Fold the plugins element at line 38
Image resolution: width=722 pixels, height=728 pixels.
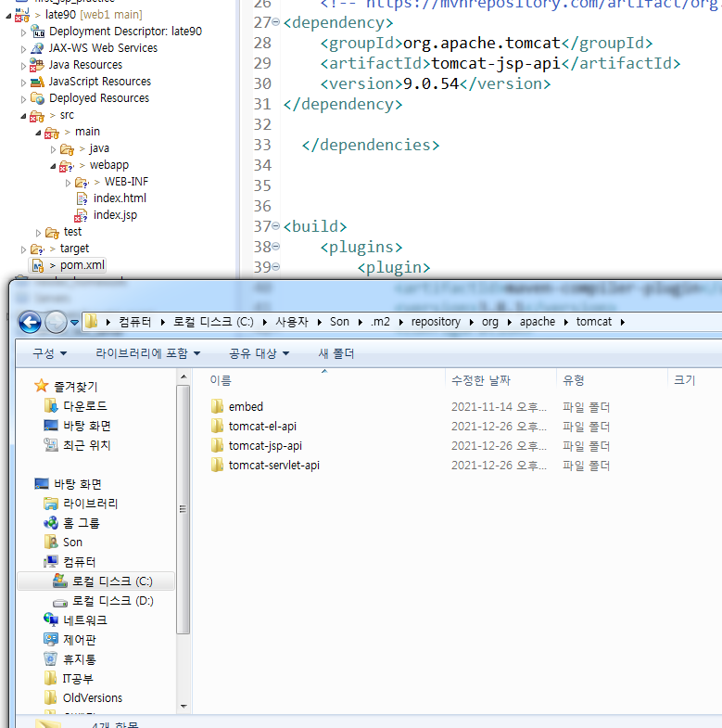tap(275, 246)
